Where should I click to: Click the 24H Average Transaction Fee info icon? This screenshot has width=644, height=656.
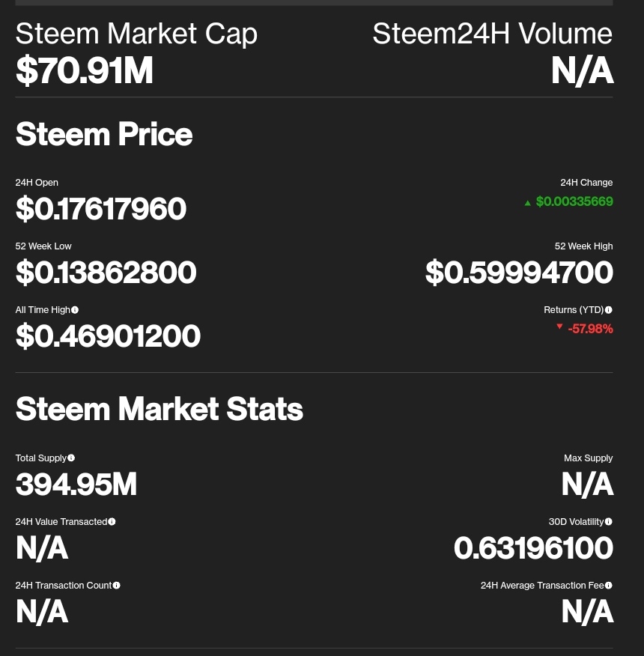tap(609, 586)
